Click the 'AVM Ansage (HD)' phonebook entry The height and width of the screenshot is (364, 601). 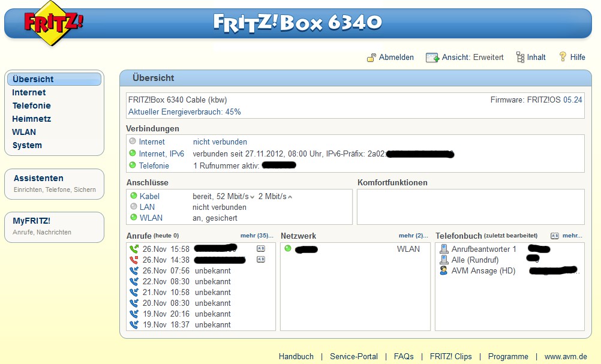(483, 270)
